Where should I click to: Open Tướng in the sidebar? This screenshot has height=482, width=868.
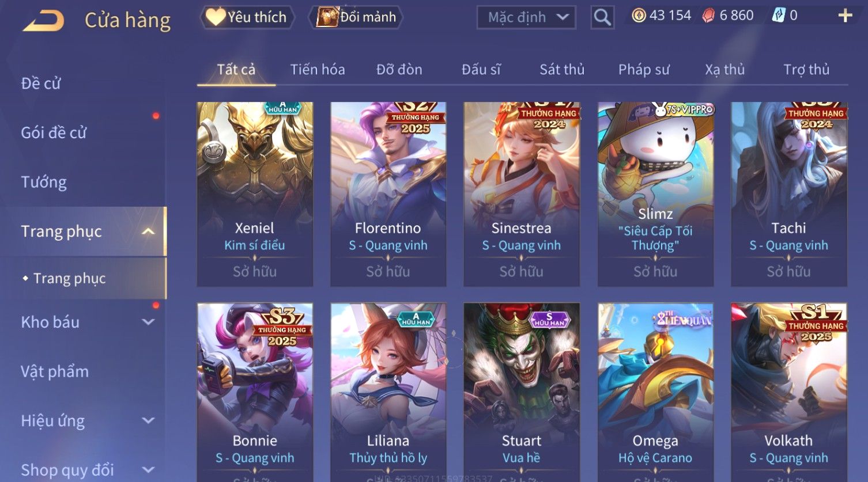click(x=44, y=182)
